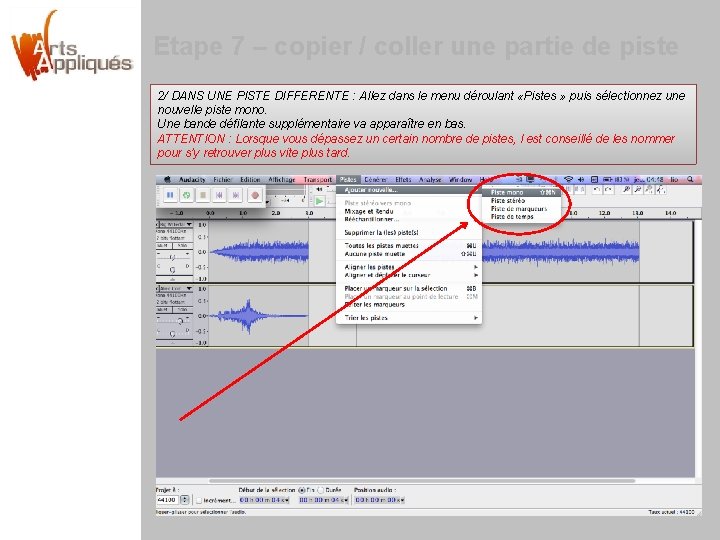Toggle Mute button on the first track
720x540 pixels.
[x=164, y=246]
